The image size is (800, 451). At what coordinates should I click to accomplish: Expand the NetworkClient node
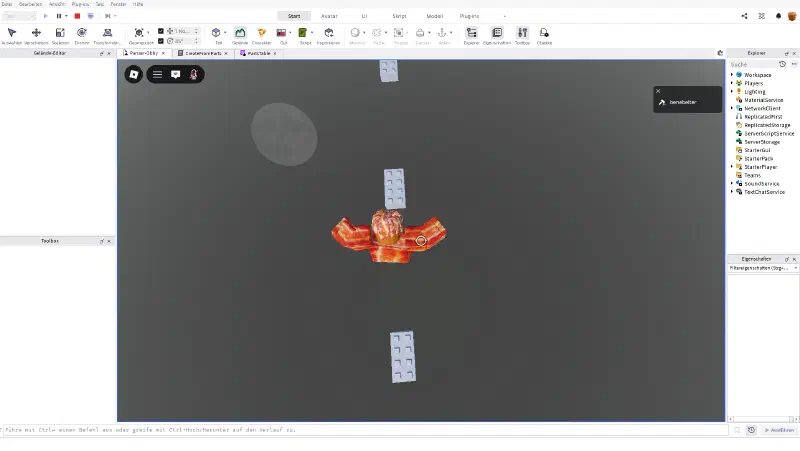pos(732,108)
